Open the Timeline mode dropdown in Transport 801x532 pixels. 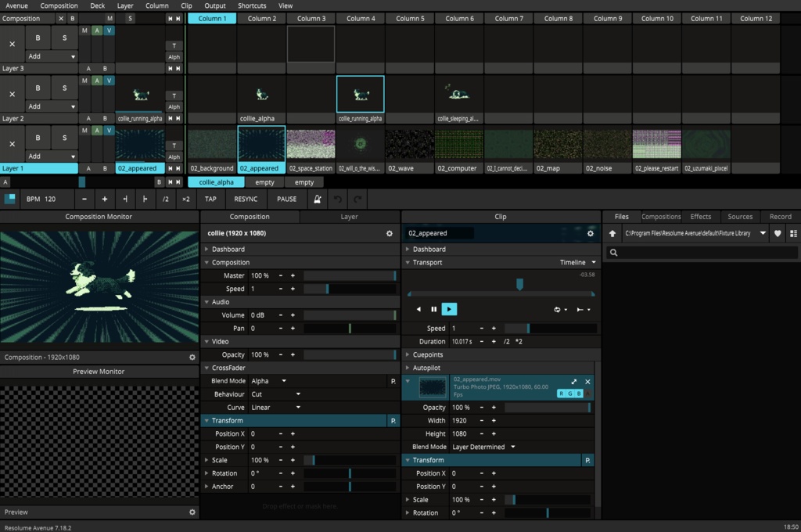pos(579,262)
